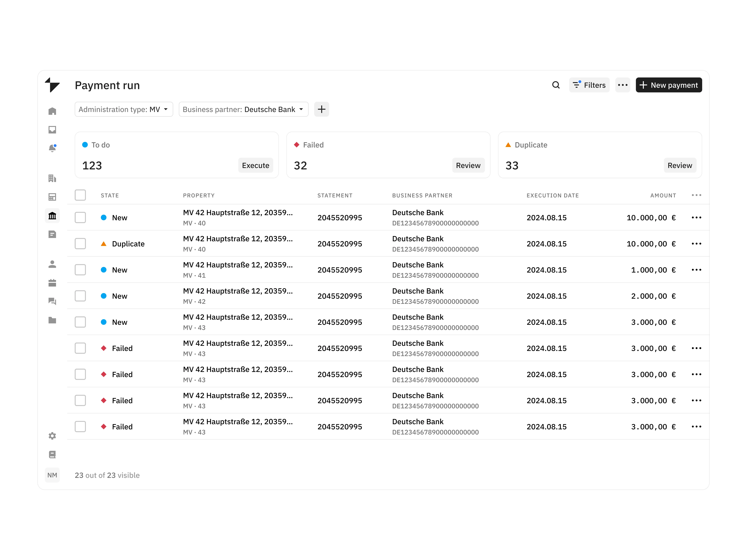The width and height of the screenshot is (747, 560).
Task: Click the 2.000,00 € amount cell
Action: tap(653, 296)
